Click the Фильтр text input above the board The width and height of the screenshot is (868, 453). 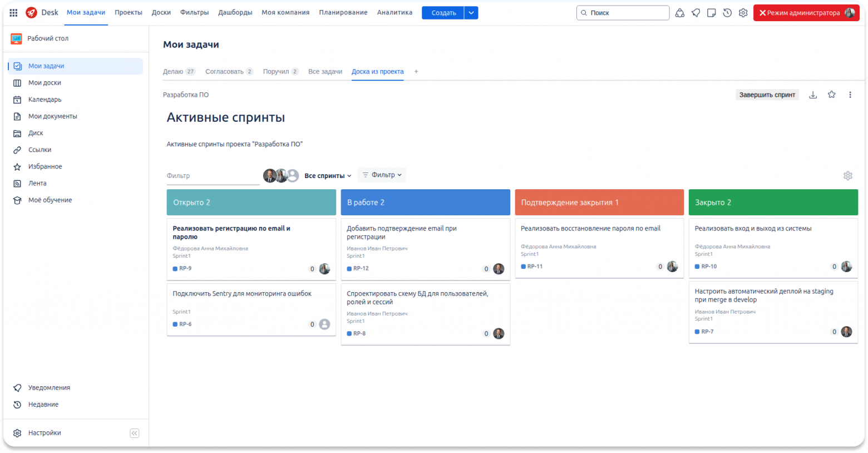coord(213,176)
